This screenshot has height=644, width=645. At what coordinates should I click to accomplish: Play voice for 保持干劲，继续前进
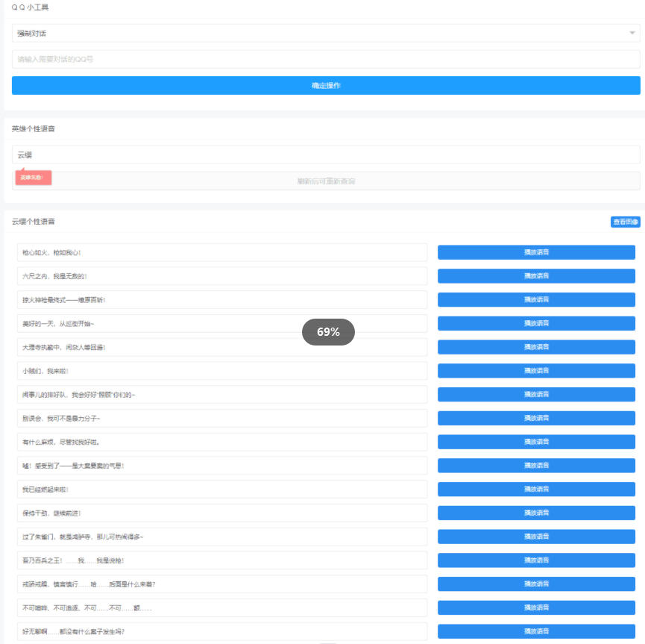pos(536,513)
